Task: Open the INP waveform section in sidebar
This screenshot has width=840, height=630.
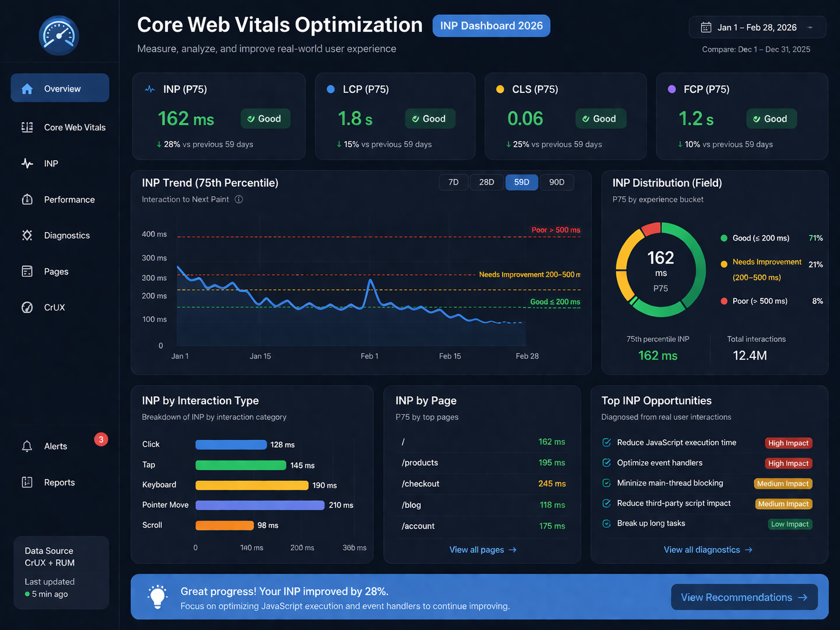Action: (x=27, y=163)
